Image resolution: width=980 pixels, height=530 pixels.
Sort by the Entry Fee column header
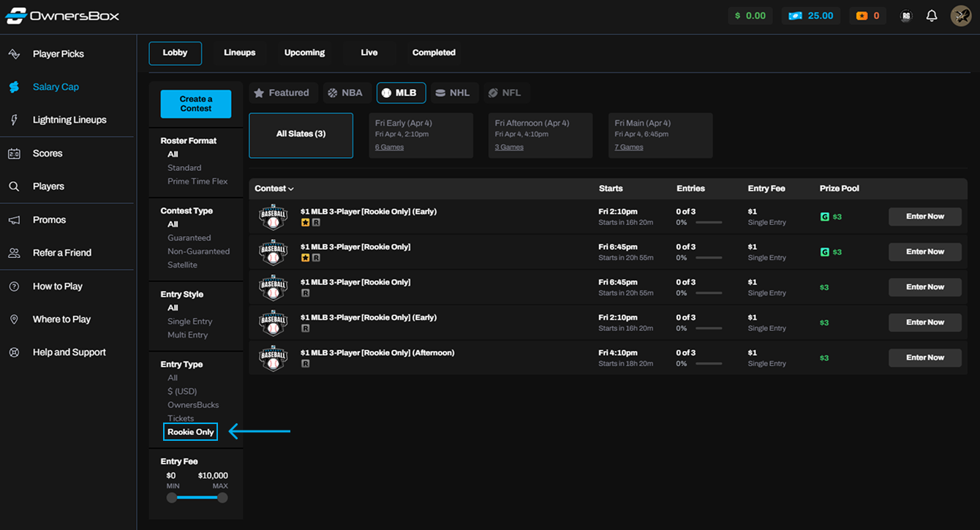(766, 189)
